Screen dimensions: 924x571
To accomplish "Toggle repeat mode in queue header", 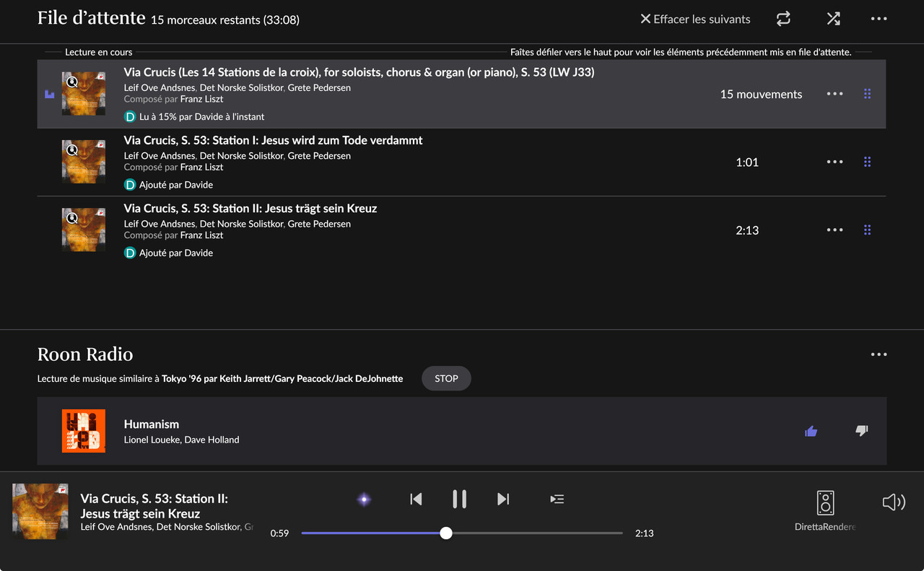I will point(783,19).
